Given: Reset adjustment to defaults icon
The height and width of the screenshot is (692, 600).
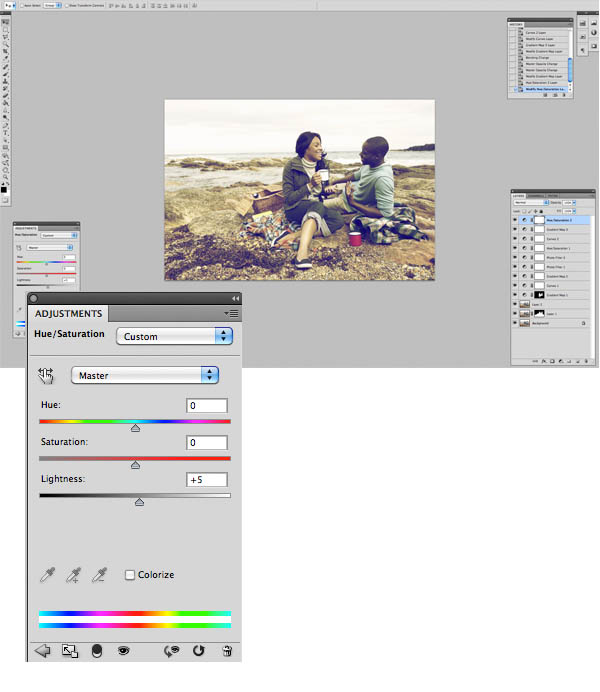Looking at the screenshot, I should click(x=198, y=651).
